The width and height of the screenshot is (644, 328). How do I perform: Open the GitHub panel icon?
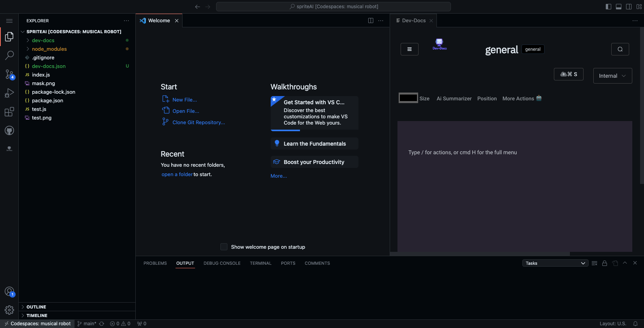pyautogui.click(x=9, y=130)
